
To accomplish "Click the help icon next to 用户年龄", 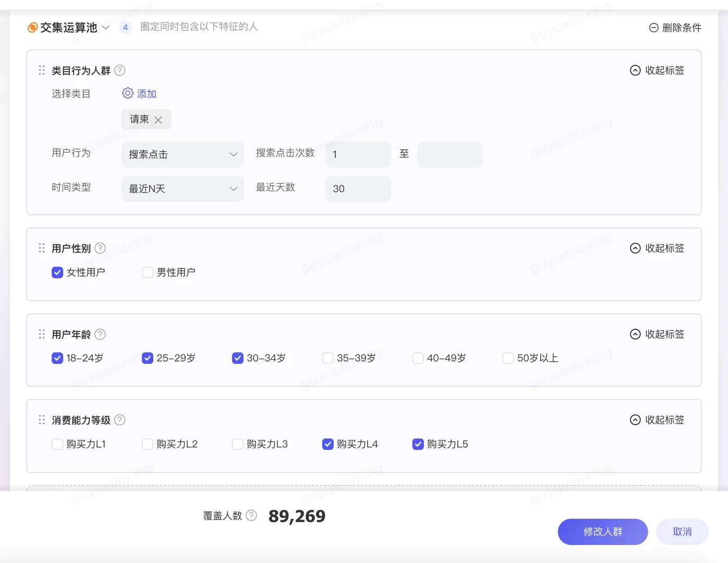I will (100, 334).
